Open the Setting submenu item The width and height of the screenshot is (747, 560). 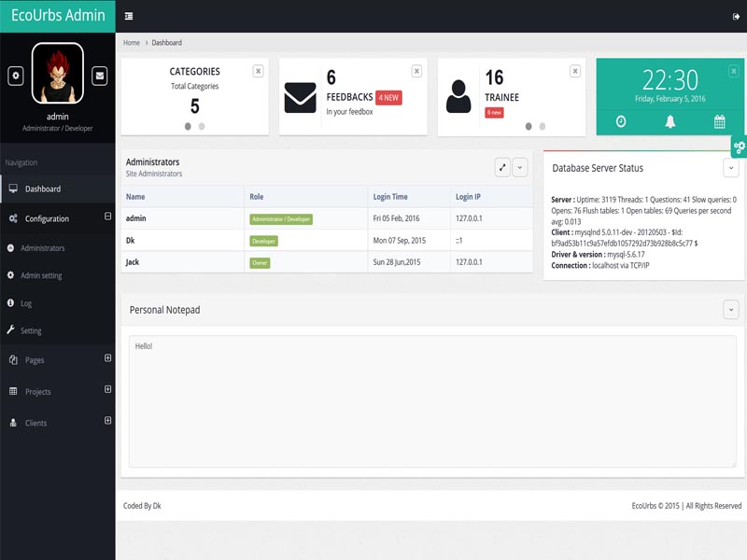tap(58, 330)
